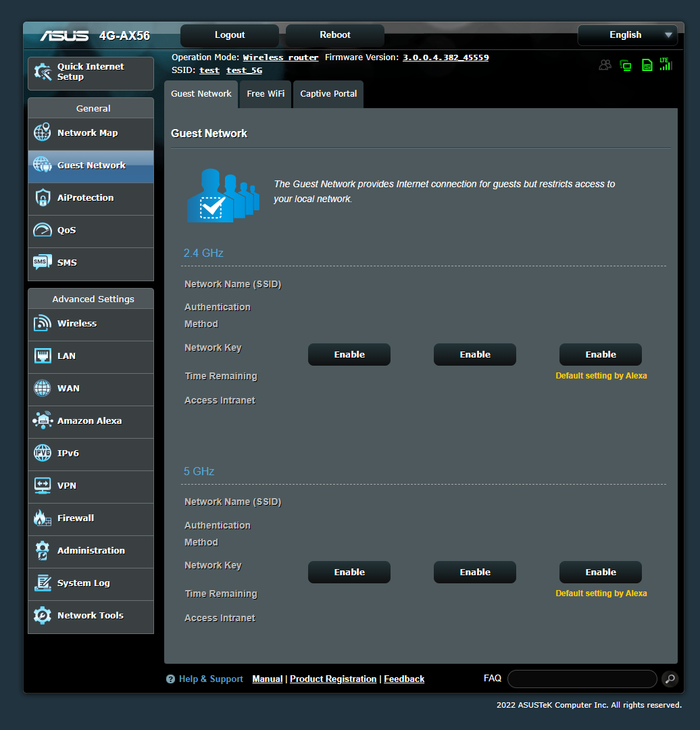Open the SMS menu label
700x730 pixels.
pyautogui.click(x=67, y=262)
